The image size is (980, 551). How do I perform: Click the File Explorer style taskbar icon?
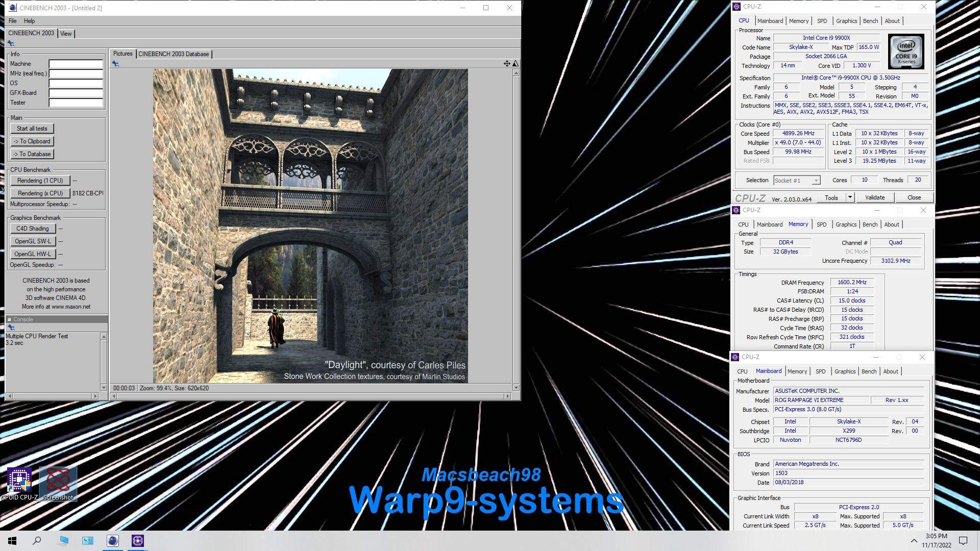pyautogui.click(x=63, y=541)
